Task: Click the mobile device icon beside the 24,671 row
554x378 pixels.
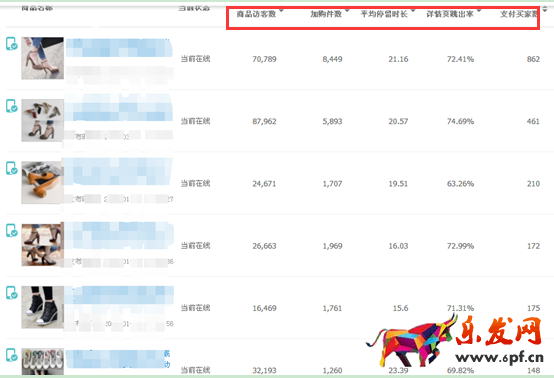Action: click(11, 169)
